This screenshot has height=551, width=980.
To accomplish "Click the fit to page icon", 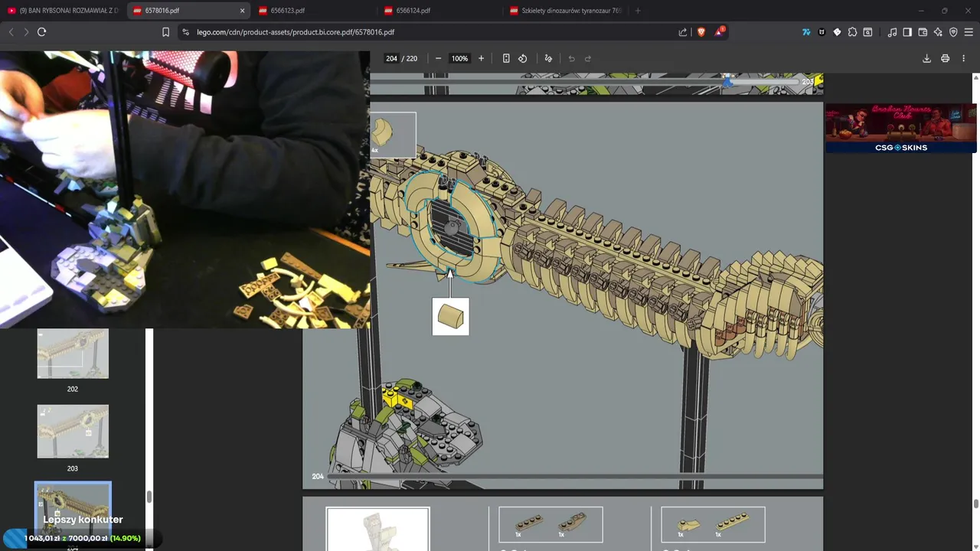I will [x=506, y=58].
